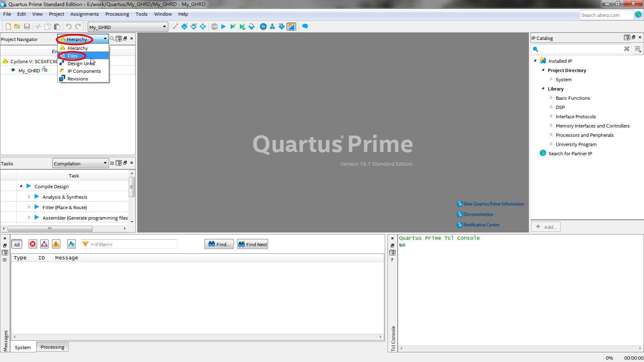Click the IP Catalog options menu icon

pos(638,49)
